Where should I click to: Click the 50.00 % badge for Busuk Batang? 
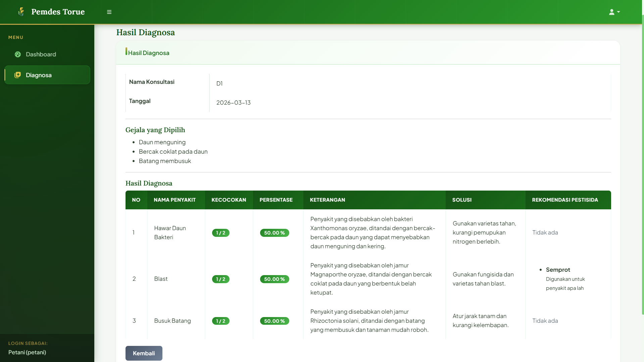[274, 321]
